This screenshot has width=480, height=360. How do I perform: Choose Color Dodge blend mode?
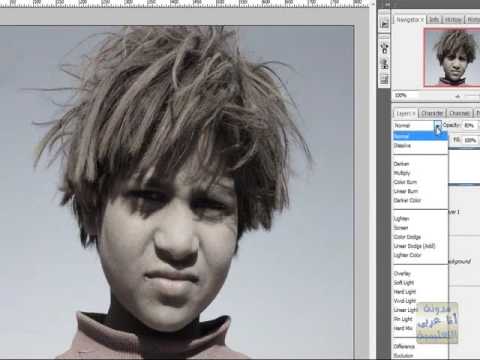[420, 237]
